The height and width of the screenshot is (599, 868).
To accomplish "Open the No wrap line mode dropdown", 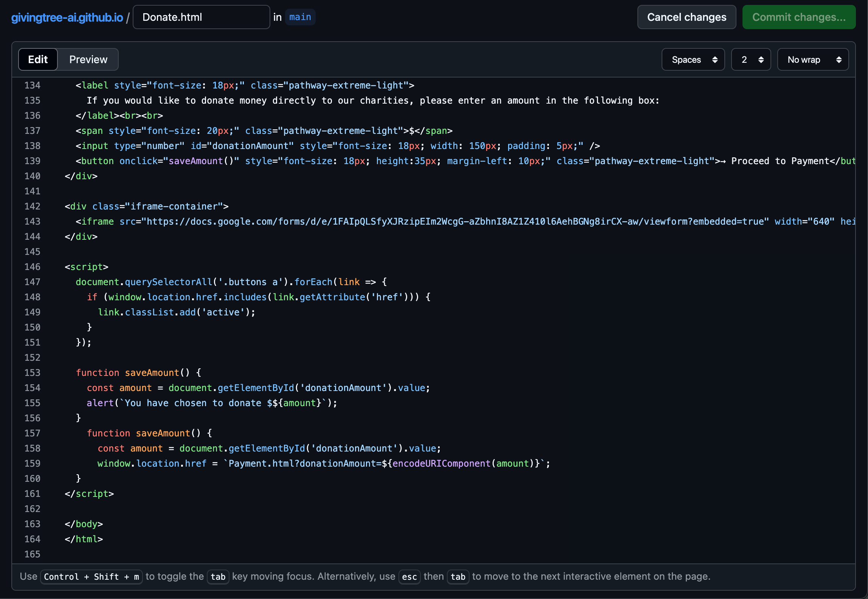I will 812,60.
